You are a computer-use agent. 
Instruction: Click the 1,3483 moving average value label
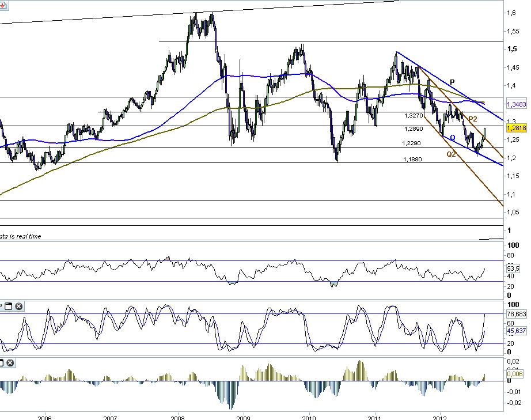tap(517, 104)
